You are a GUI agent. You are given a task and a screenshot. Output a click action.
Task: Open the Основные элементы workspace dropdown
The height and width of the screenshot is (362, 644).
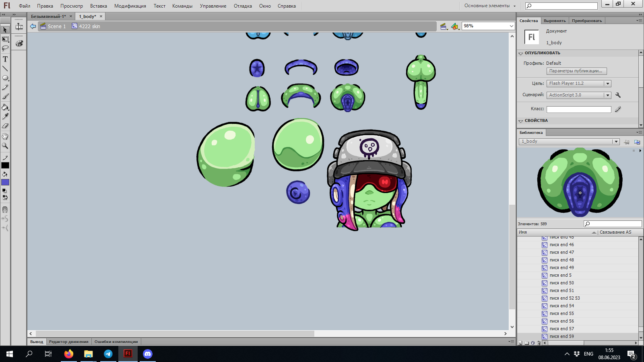tap(490, 6)
